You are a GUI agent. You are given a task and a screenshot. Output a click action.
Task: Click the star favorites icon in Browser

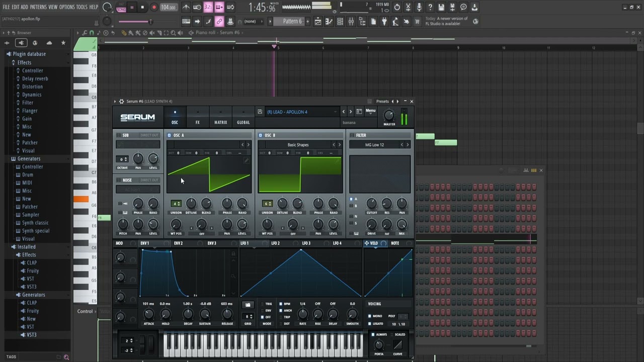coord(63,43)
